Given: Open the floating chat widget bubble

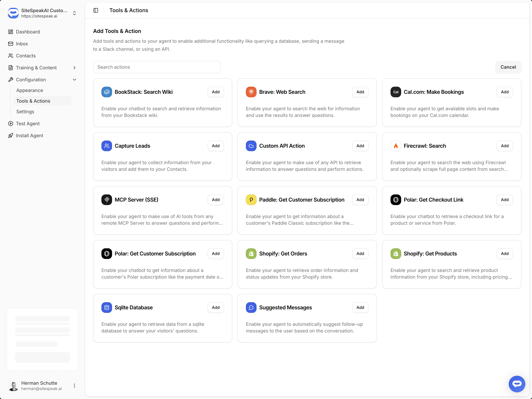Looking at the screenshot, I should tap(517, 384).
